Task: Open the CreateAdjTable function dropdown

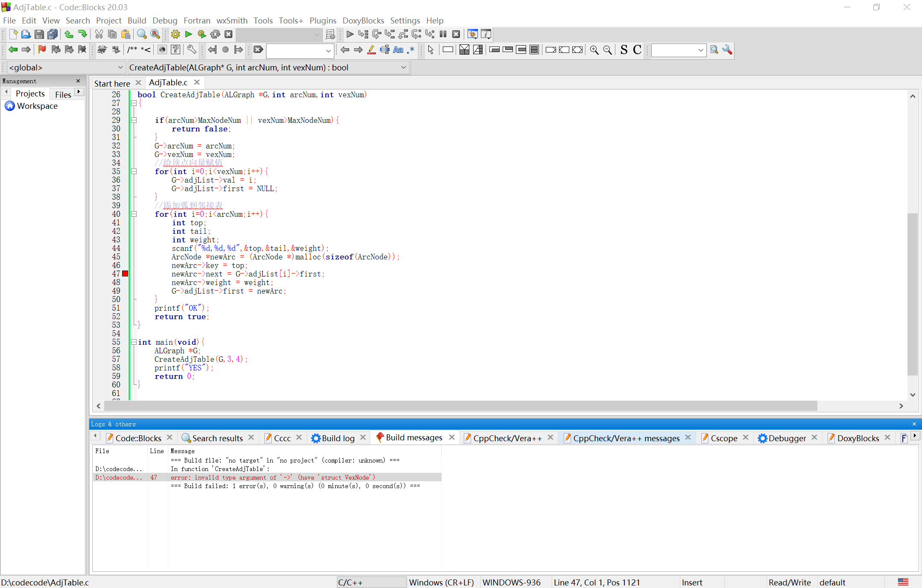Action: 268,67
